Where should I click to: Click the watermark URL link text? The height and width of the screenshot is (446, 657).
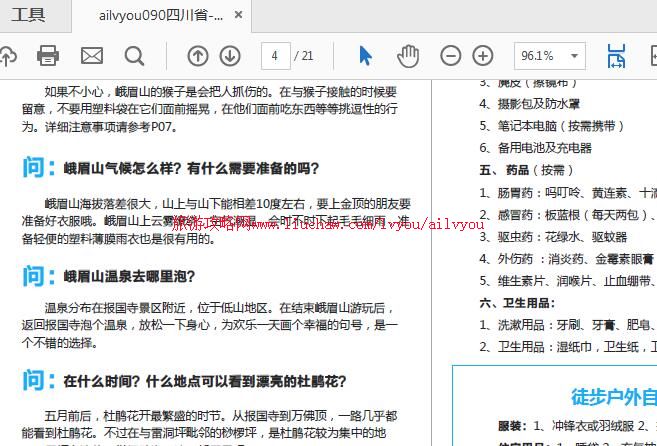point(330,223)
